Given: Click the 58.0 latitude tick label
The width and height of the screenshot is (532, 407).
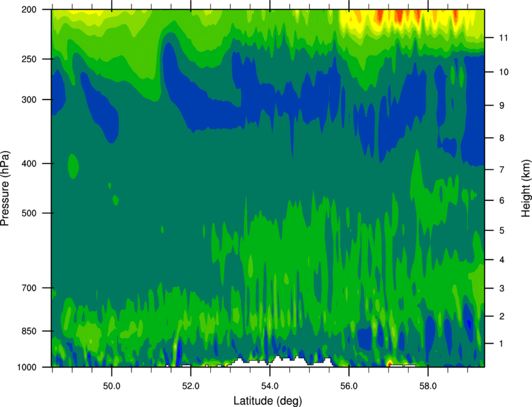Looking at the screenshot, I should coord(428,386).
